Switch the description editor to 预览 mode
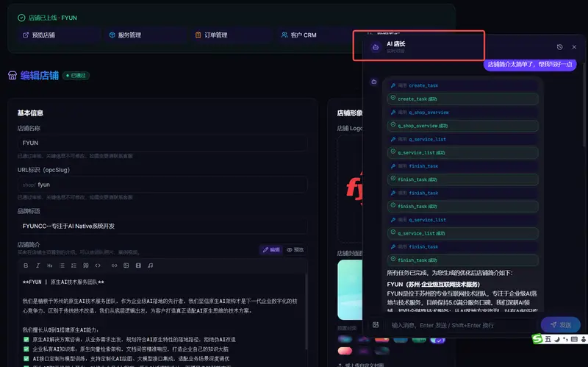This screenshot has height=367, width=588. pyautogui.click(x=295, y=249)
